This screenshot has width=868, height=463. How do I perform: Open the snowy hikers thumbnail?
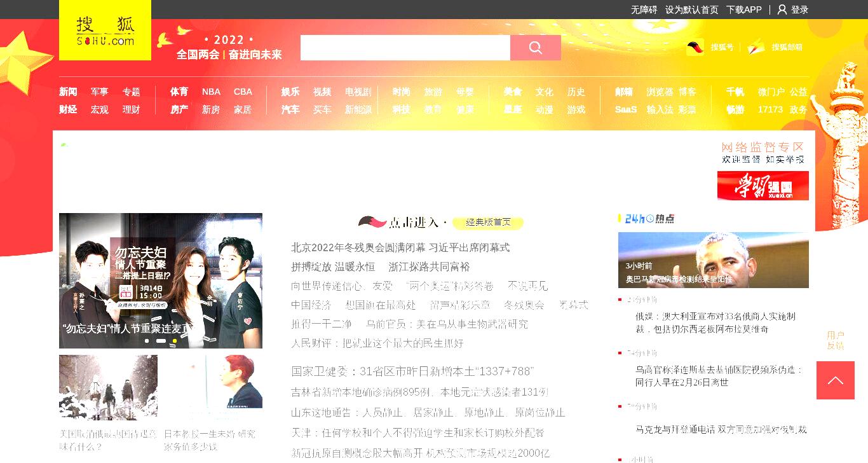point(108,387)
